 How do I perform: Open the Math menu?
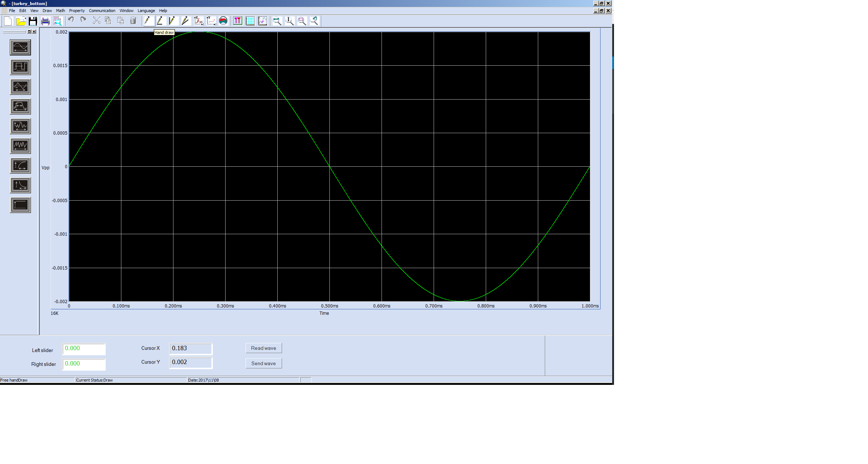[x=60, y=11]
